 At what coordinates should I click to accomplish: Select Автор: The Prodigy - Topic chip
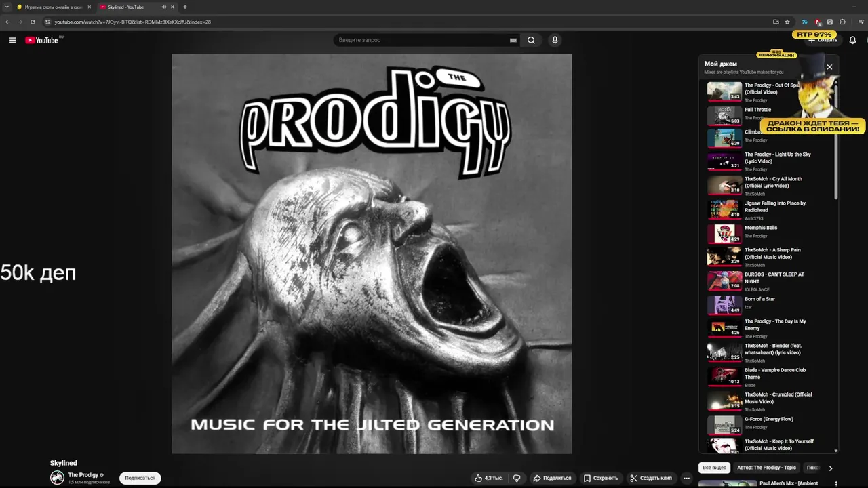coord(766,468)
